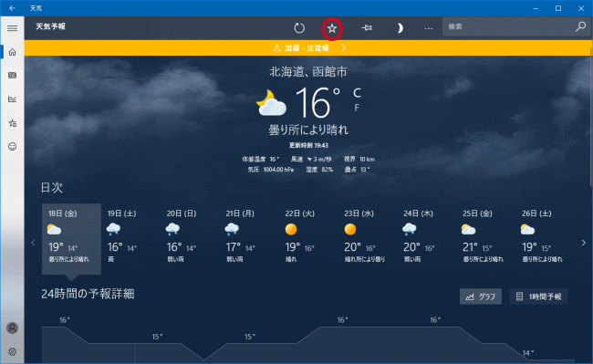Open the more options ellipsis menu
This screenshot has height=364, width=593.
click(429, 28)
